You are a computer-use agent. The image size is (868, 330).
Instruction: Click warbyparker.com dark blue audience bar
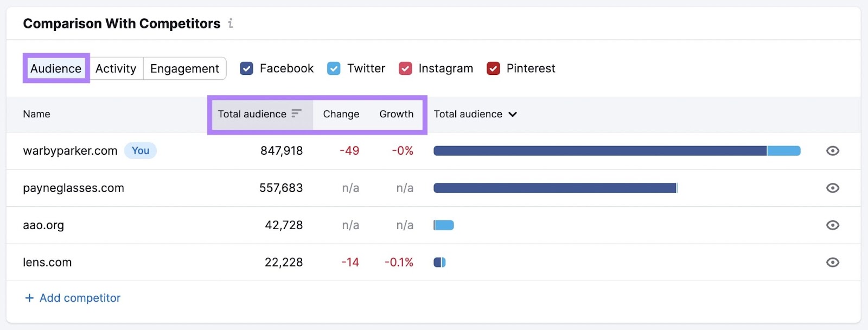[599, 151]
